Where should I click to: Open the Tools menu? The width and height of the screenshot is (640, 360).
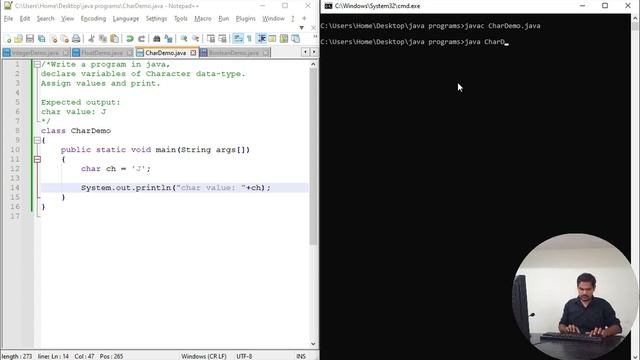pos(180,19)
